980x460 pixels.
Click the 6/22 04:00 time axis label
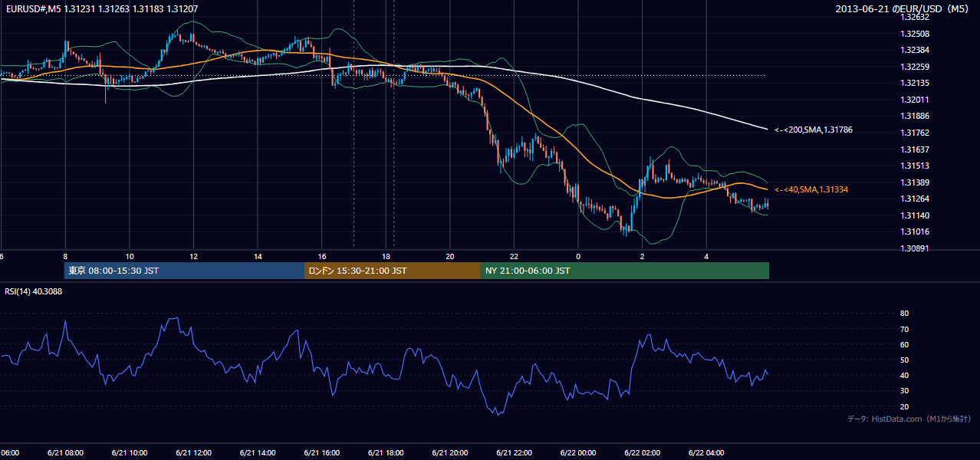(706, 452)
